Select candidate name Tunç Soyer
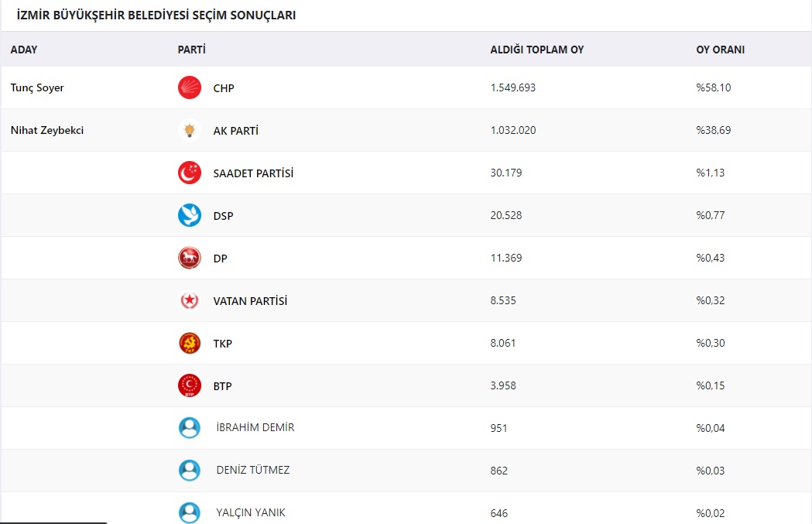This screenshot has height=524, width=812. coord(37,88)
